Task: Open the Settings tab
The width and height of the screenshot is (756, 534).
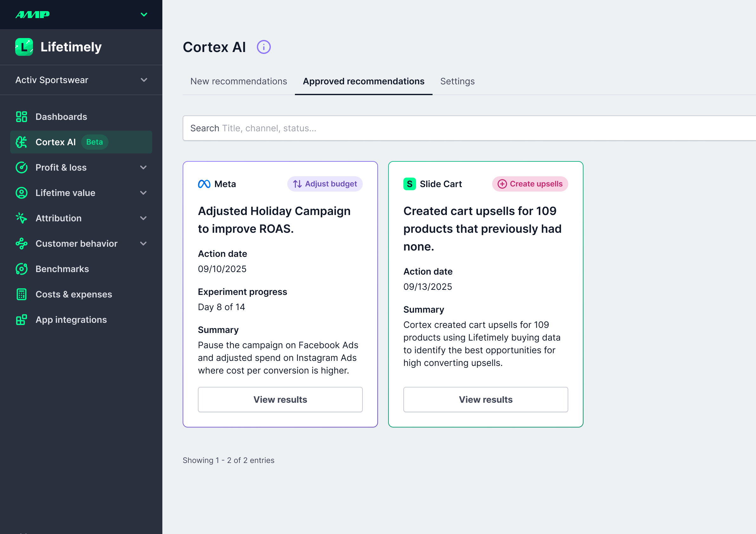Action: (x=457, y=81)
